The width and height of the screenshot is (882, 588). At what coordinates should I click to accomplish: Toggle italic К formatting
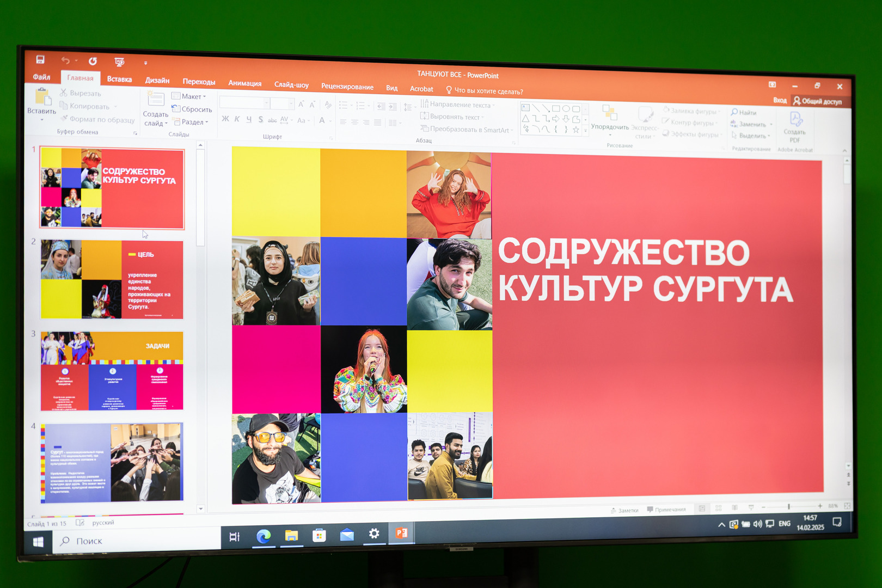pos(237,119)
